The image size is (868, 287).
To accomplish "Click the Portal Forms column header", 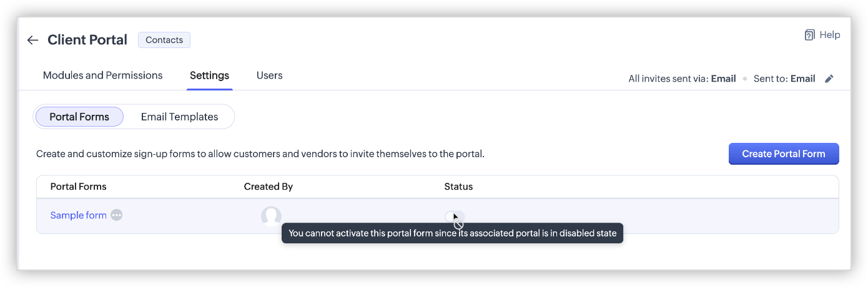I will coord(78,187).
